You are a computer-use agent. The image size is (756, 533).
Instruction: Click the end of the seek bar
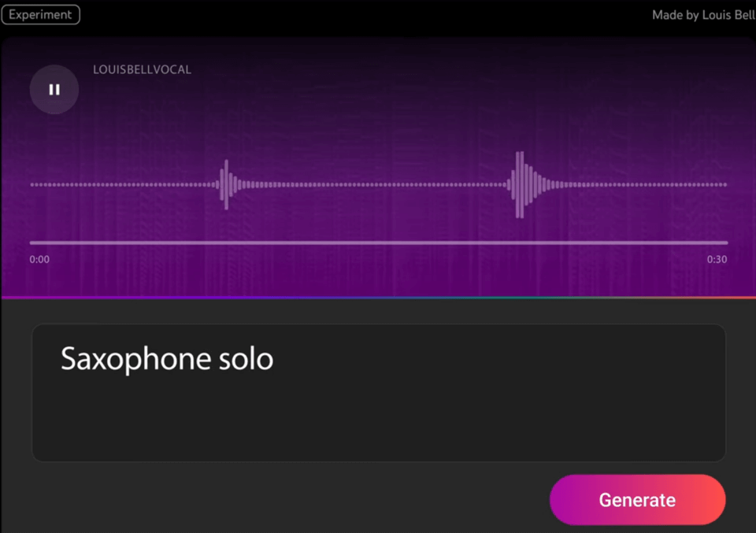tap(726, 242)
